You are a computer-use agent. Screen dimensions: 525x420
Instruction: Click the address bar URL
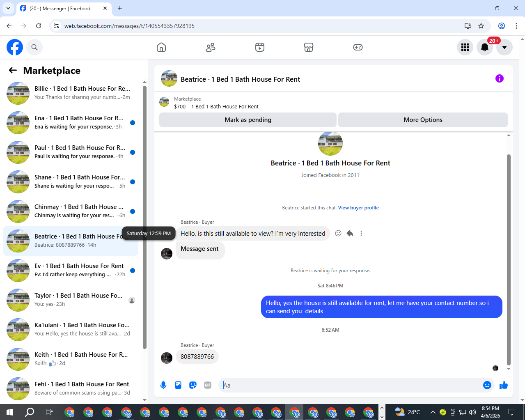(129, 26)
